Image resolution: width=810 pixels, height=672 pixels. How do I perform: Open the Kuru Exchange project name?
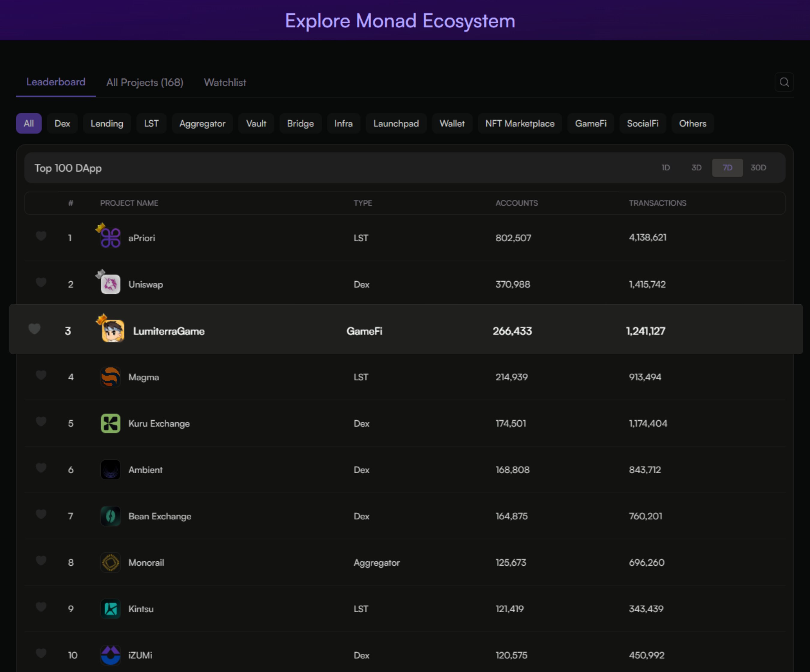159,423
